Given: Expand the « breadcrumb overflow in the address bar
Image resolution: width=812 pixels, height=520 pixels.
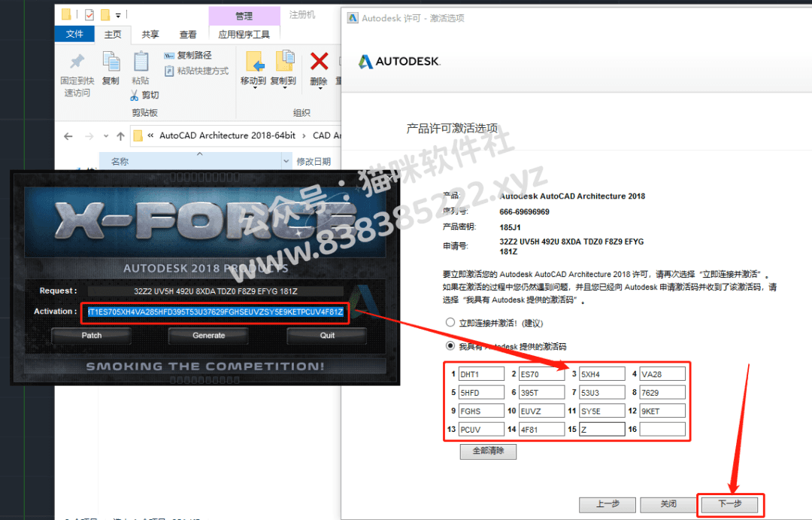Looking at the screenshot, I should pos(150,136).
